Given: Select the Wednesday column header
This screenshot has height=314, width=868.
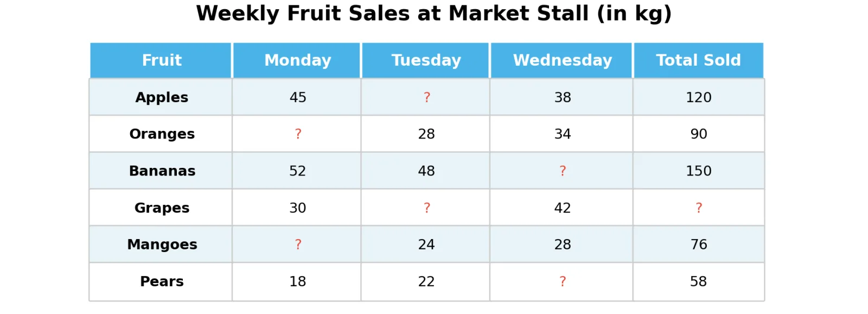Looking at the screenshot, I should pyautogui.click(x=562, y=60).
